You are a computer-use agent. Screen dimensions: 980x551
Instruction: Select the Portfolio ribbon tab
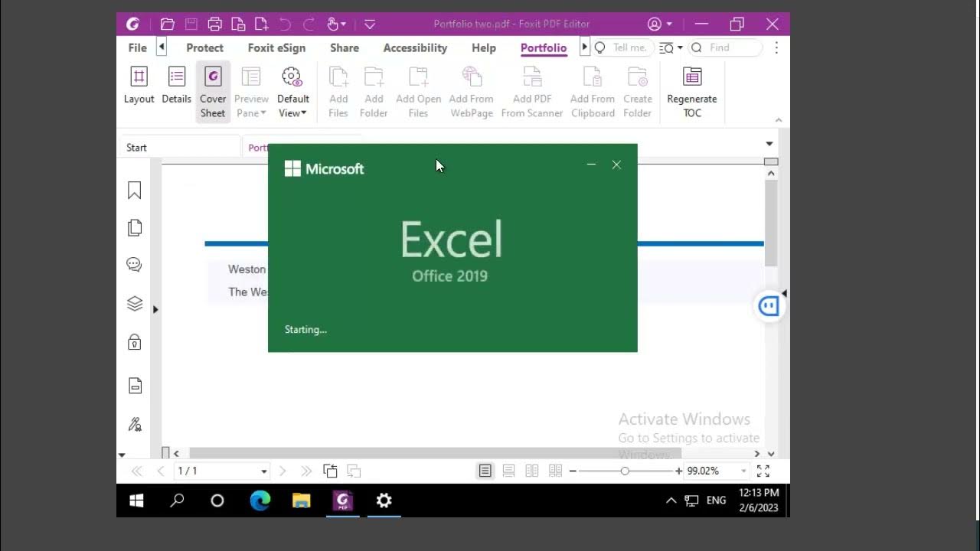[544, 47]
